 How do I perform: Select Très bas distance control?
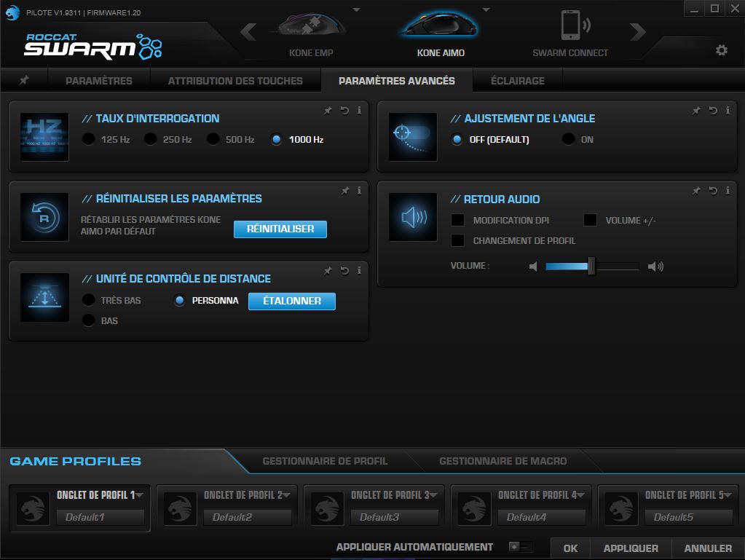(88, 300)
